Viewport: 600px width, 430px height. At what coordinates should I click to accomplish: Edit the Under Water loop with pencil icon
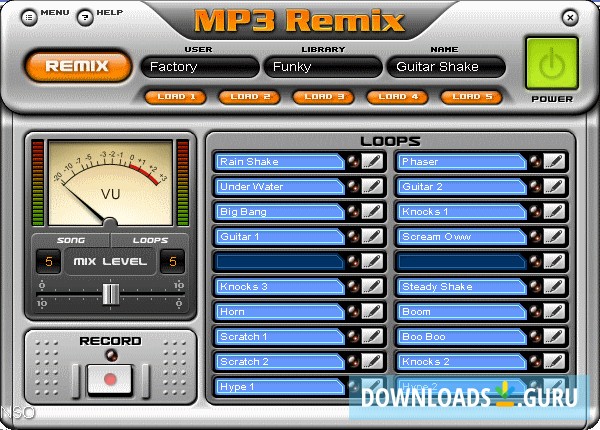[x=372, y=187]
